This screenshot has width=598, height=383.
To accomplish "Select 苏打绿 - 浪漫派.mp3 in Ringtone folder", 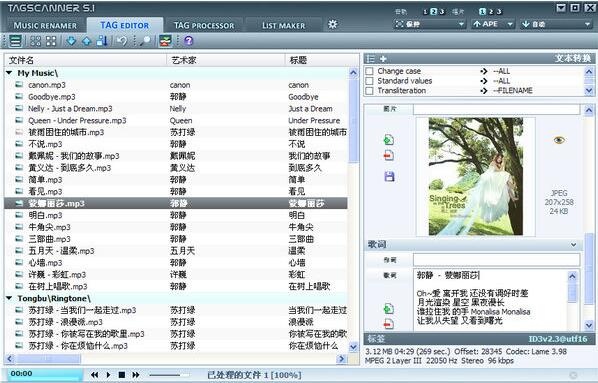I will tap(176, 322).
